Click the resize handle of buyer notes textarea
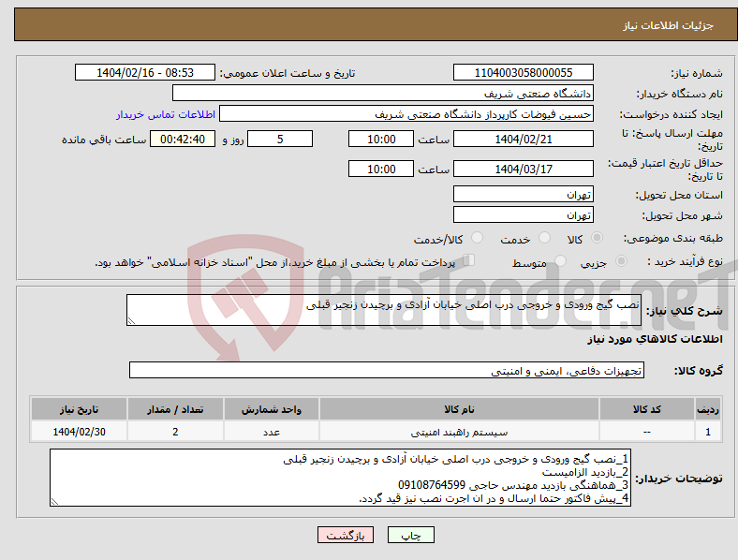 coord(54,502)
